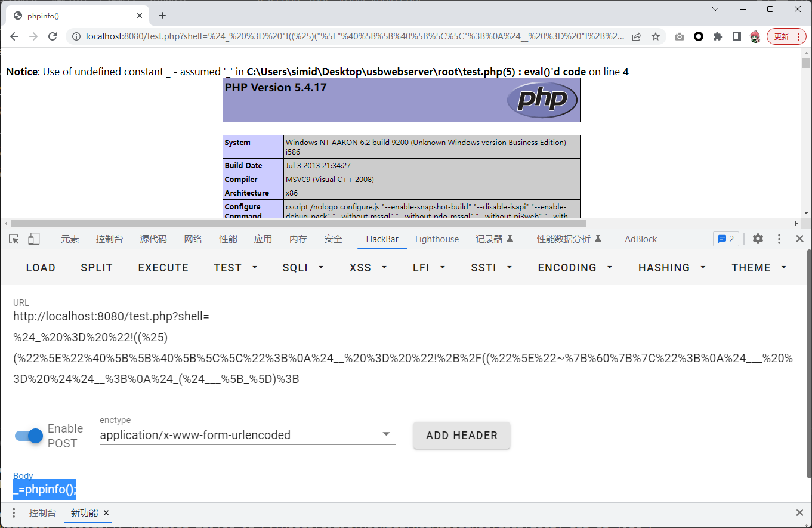Click the ADD HEADER button

pos(461,436)
